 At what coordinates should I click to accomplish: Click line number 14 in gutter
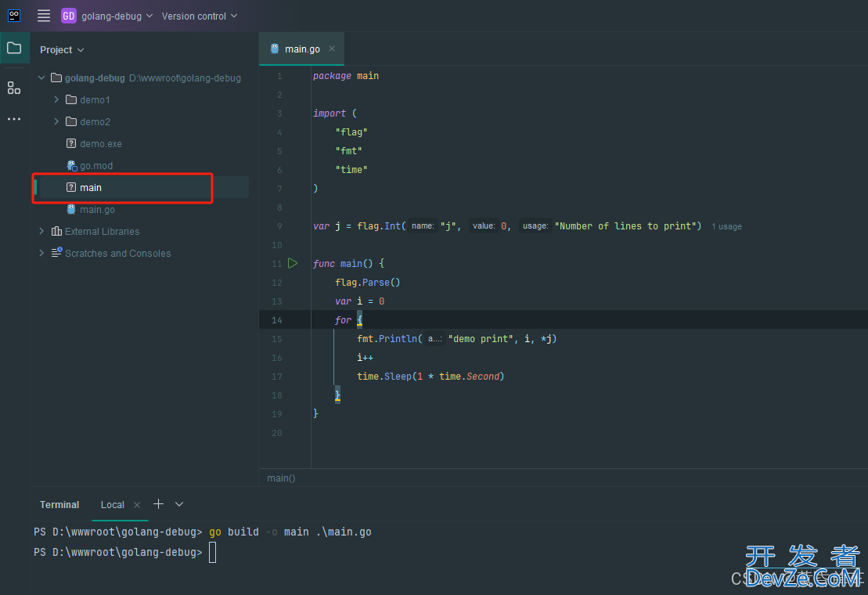pyautogui.click(x=277, y=320)
